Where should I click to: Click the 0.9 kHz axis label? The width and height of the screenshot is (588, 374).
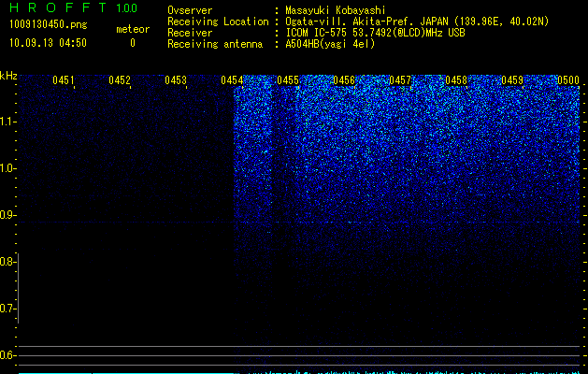[x=7, y=215]
